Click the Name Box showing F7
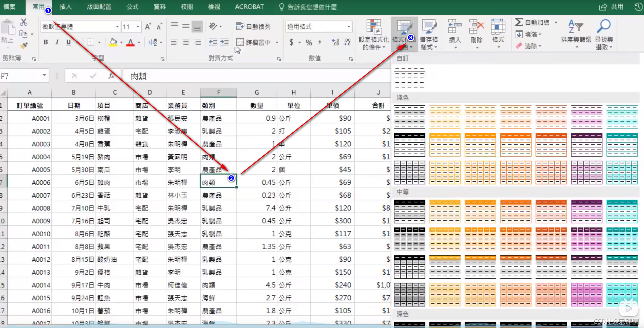The width and height of the screenshot is (644, 328). pyautogui.click(x=24, y=76)
